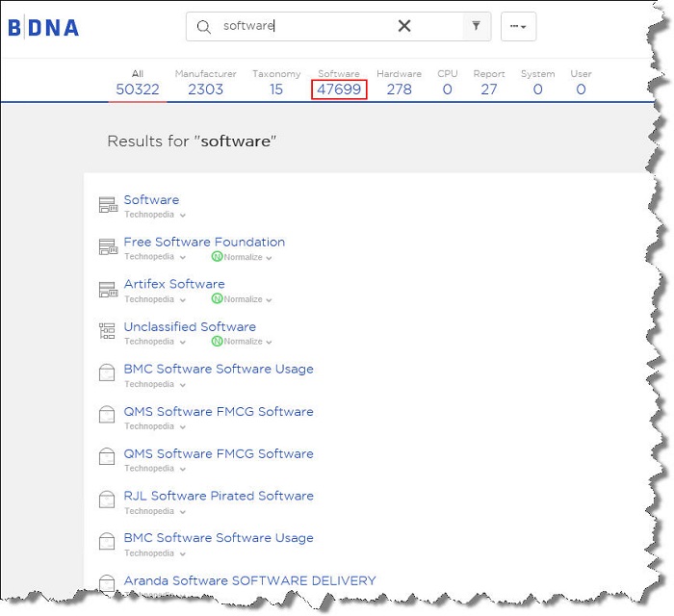Screen dimensions: 674x616
Task: Select the CPU tab
Action: click(447, 83)
